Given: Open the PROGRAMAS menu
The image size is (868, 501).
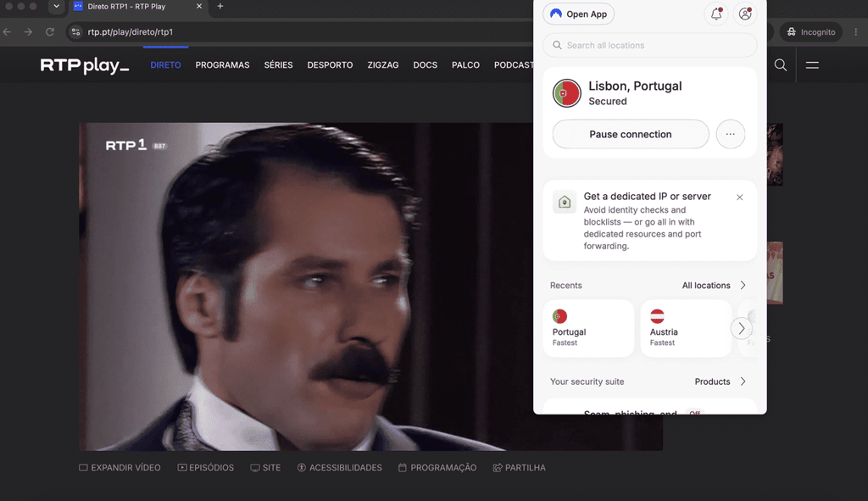Looking at the screenshot, I should pyautogui.click(x=223, y=64).
